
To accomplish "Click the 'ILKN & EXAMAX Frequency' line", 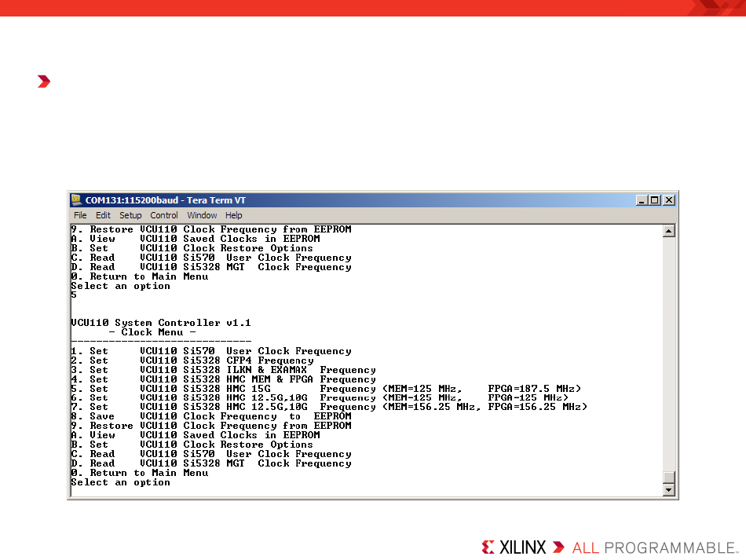I will point(224,370).
